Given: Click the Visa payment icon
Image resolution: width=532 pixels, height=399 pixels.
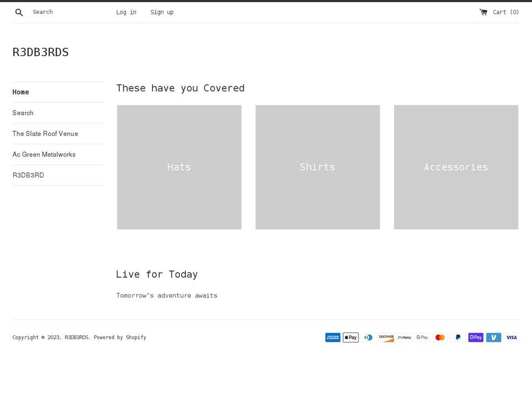Looking at the screenshot, I should 511,337.
